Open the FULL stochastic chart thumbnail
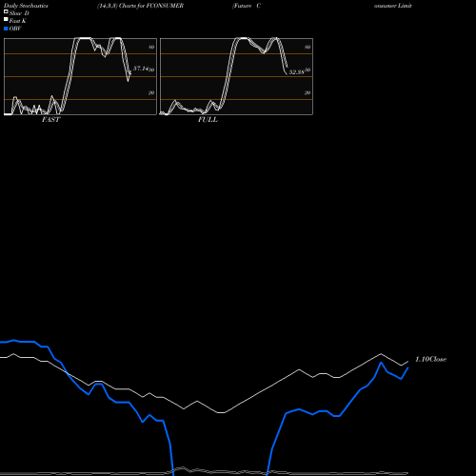 coord(236,76)
